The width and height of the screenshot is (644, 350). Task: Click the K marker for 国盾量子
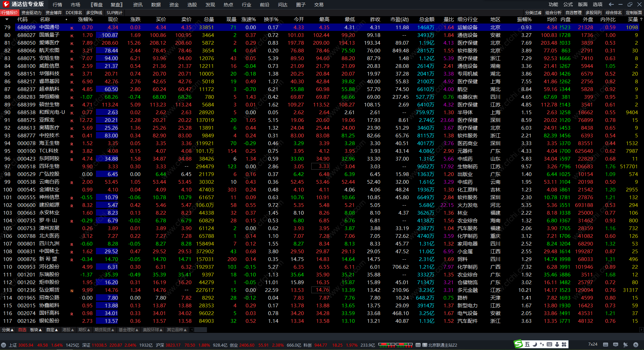(x=72, y=36)
